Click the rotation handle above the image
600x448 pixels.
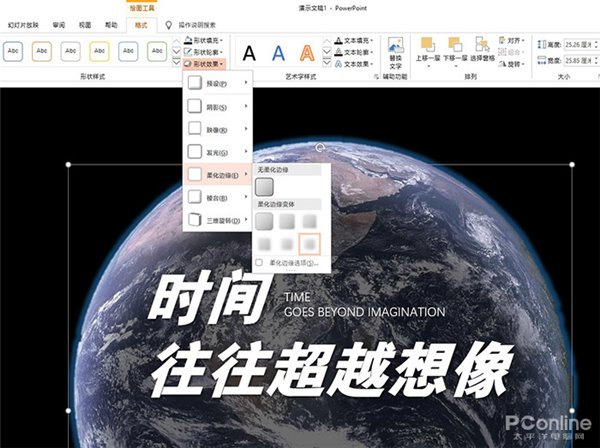(x=320, y=148)
